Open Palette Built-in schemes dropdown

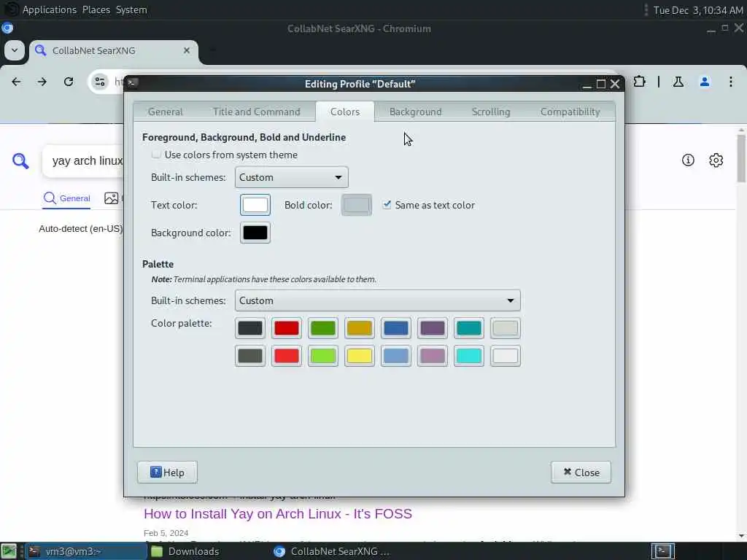click(377, 300)
